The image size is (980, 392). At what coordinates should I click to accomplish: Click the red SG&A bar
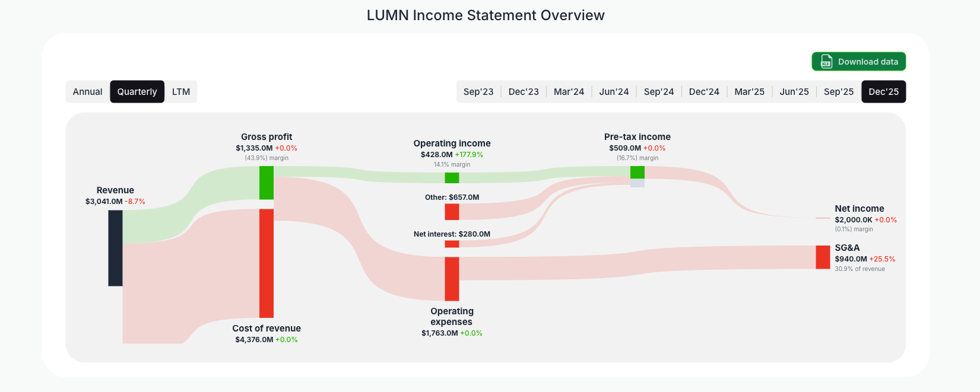coord(823,257)
